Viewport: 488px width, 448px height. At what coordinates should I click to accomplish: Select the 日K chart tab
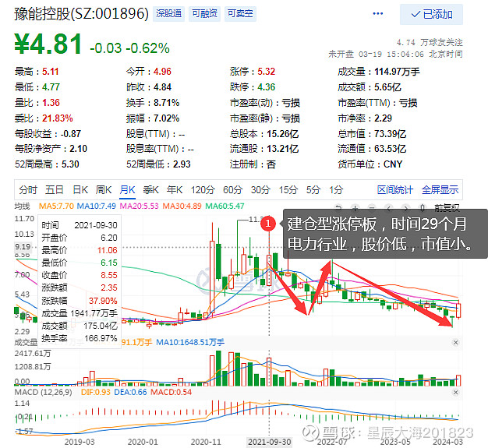(x=80, y=189)
